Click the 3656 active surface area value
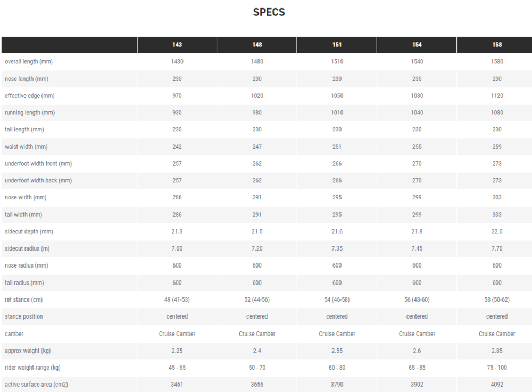The image size is (532, 392). pos(257,385)
